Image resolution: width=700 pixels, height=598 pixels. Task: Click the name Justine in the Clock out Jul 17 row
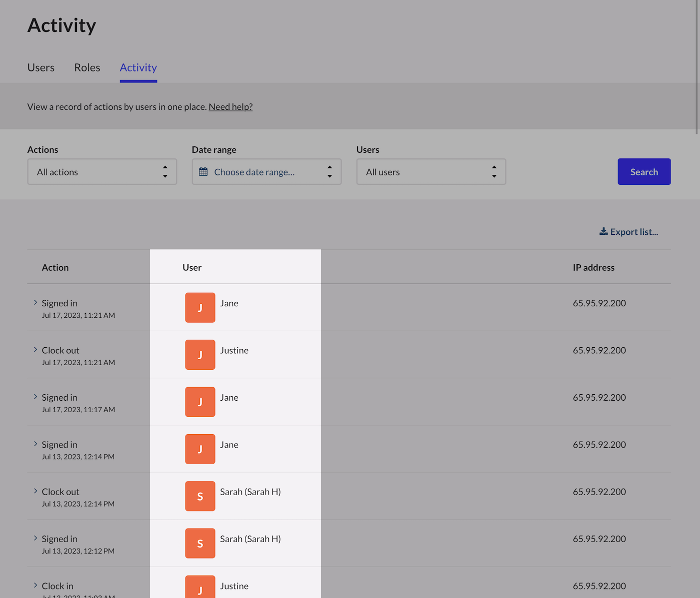[x=234, y=350]
